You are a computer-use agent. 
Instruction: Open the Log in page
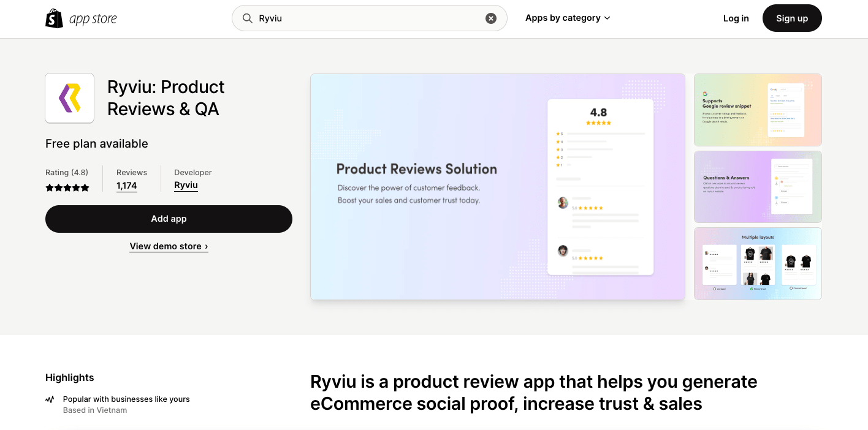point(736,18)
